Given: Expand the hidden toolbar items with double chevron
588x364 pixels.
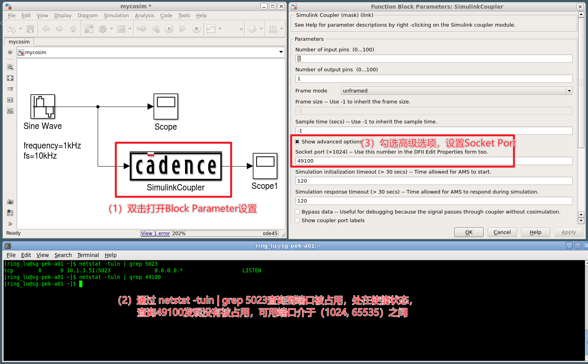Looking at the screenshot, I should click(241, 28).
